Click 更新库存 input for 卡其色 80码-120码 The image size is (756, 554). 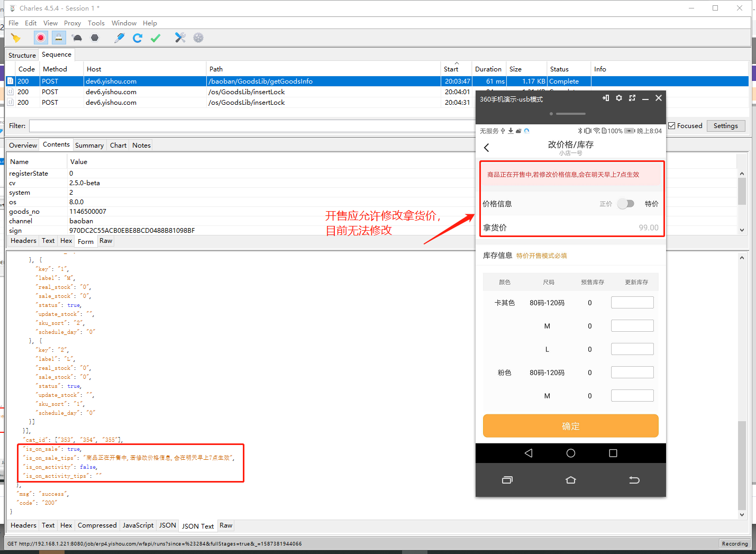coord(632,303)
